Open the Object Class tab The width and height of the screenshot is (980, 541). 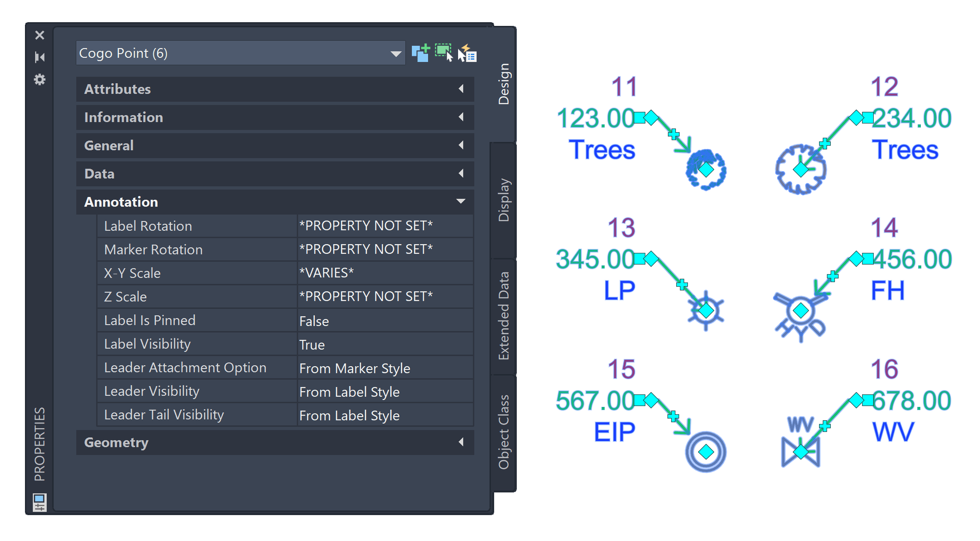click(503, 432)
